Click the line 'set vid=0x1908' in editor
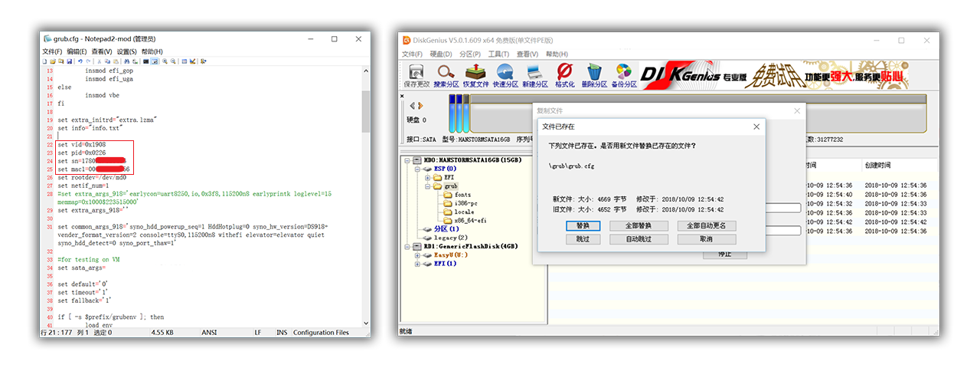The width and height of the screenshot is (980, 368). pyautogui.click(x=81, y=144)
